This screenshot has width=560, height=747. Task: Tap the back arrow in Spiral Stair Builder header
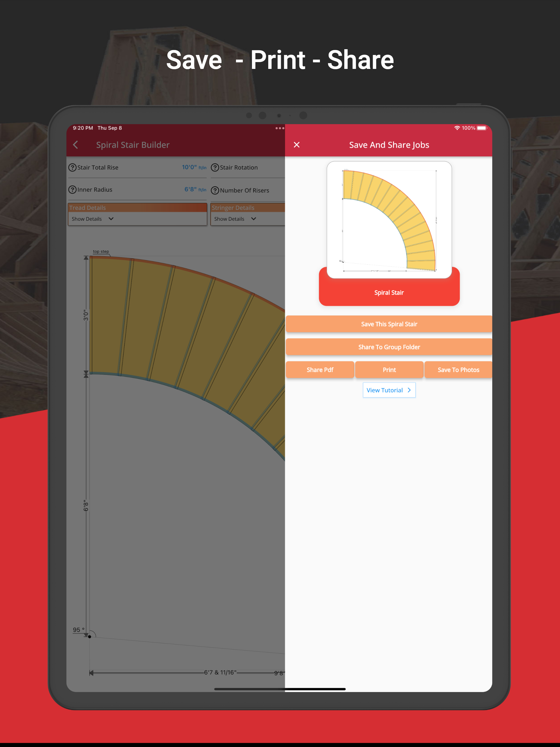tap(76, 145)
